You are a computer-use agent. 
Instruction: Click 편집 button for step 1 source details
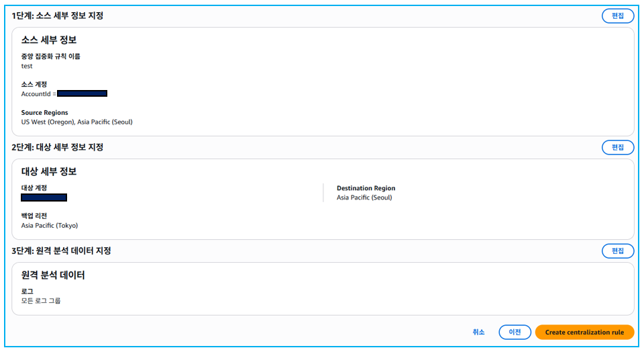pos(617,16)
